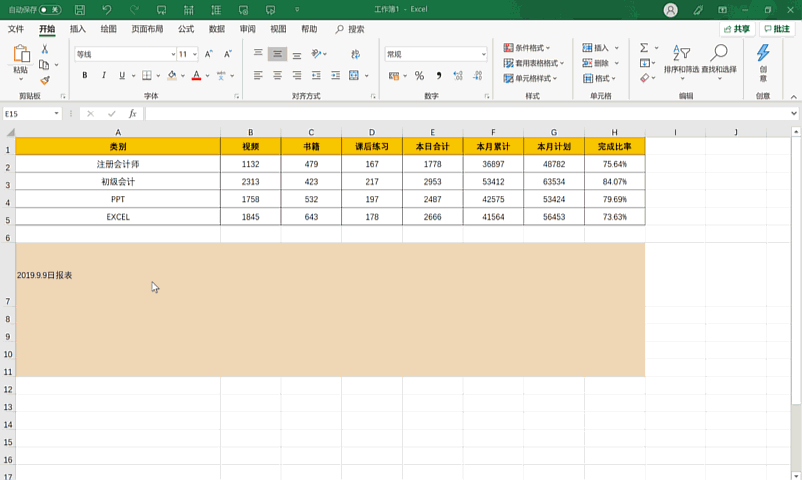Screen dimensions: 802x480
Task: Click the Cut scissors icon
Action: click(45, 49)
